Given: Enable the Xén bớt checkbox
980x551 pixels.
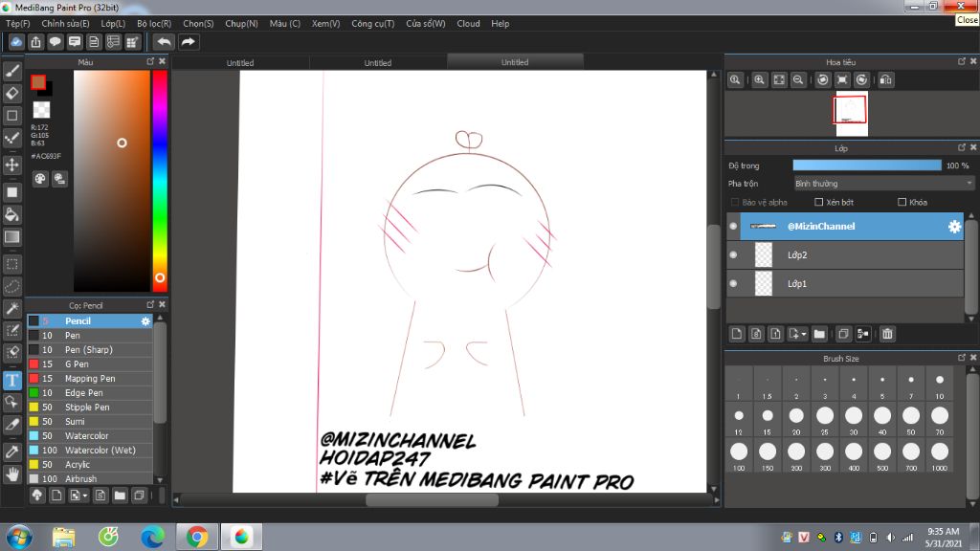Looking at the screenshot, I should pos(819,203).
